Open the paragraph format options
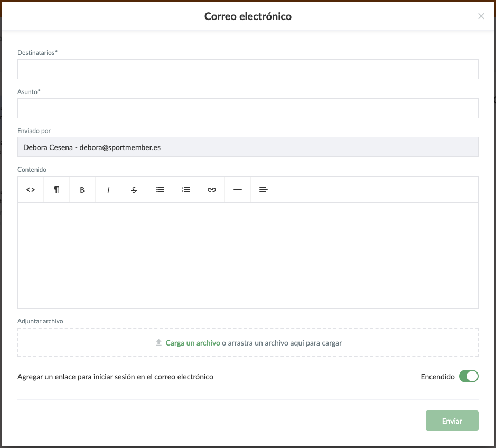Screen dimensions: 496x448 (x=57, y=190)
